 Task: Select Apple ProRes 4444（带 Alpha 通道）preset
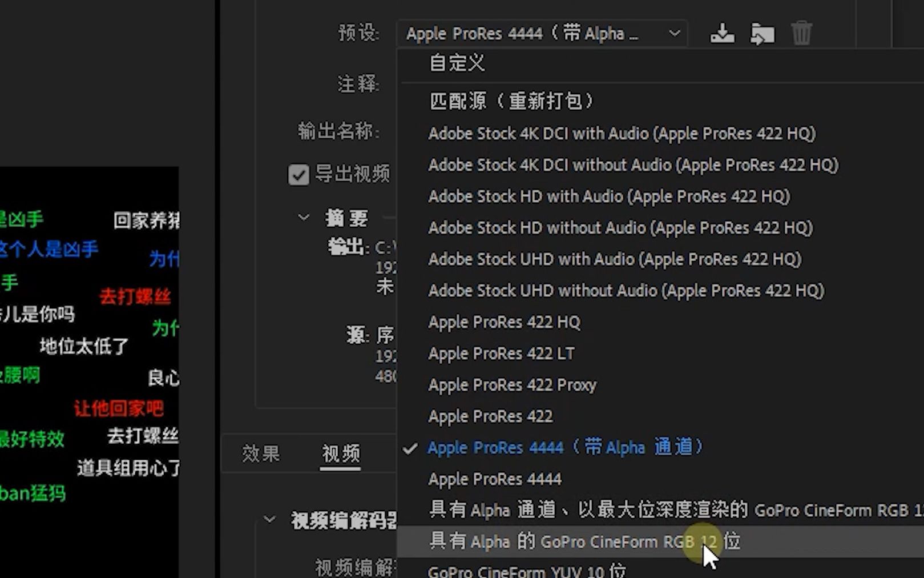point(660,448)
